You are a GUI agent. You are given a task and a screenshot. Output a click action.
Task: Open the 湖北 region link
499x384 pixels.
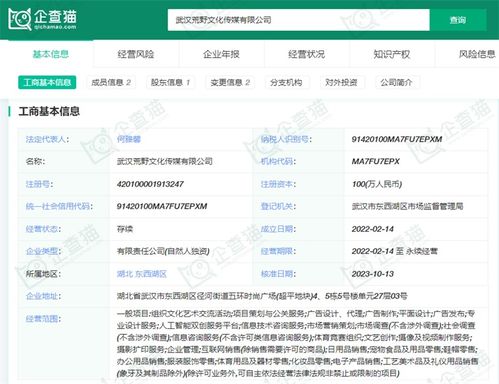click(125, 274)
